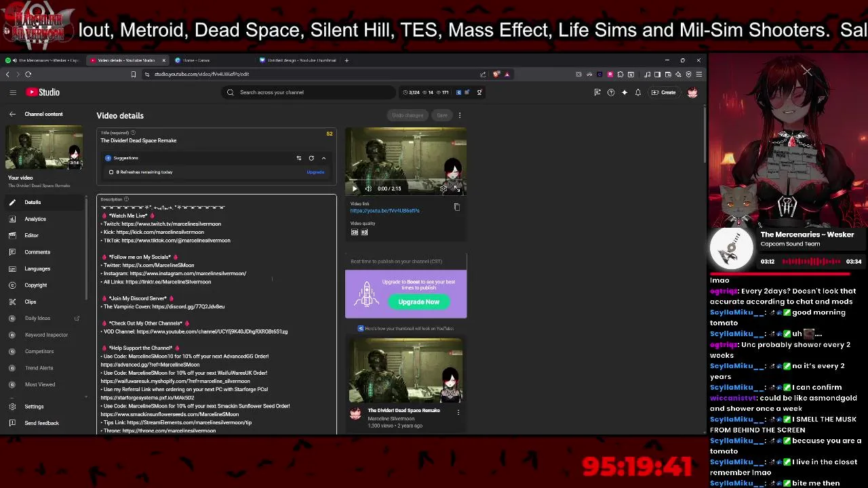The height and width of the screenshot is (488, 868).
Task: Open the help question mark icon
Action: (x=611, y=92)
